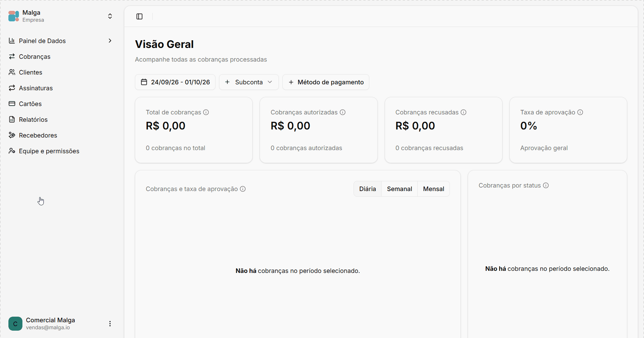Show info for Cobranças por status

coord(546,185)
